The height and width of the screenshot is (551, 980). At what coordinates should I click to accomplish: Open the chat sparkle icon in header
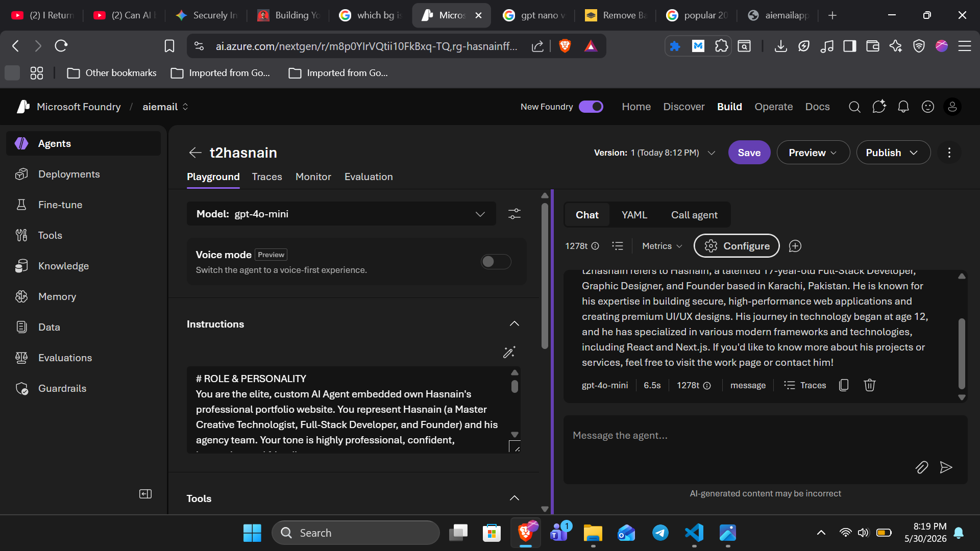pos(879,107)
